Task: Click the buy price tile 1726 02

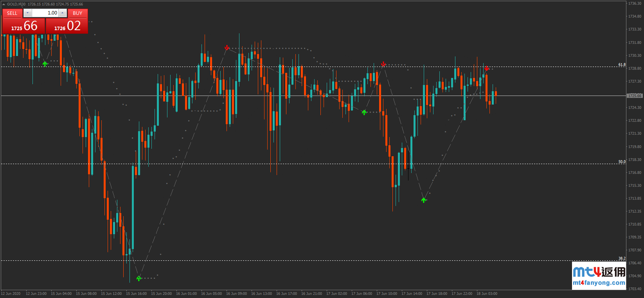Action: tap(67, 26)
